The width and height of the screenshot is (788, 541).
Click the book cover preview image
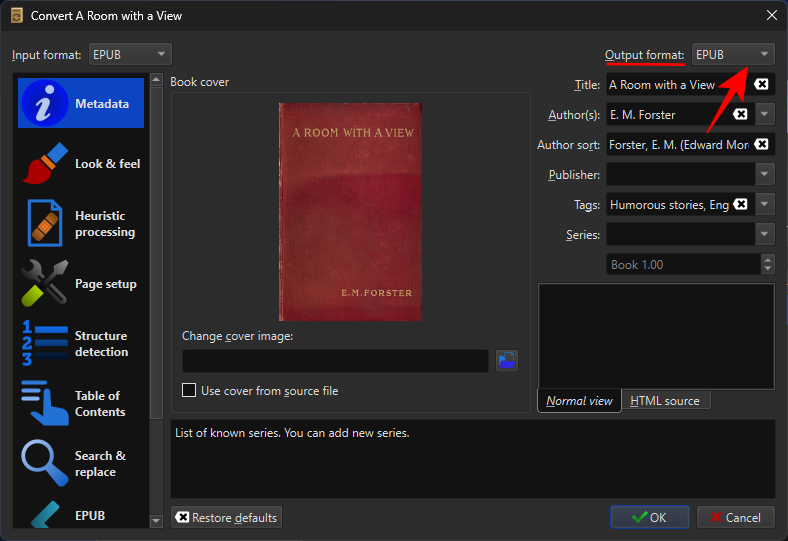coord(350,212)
